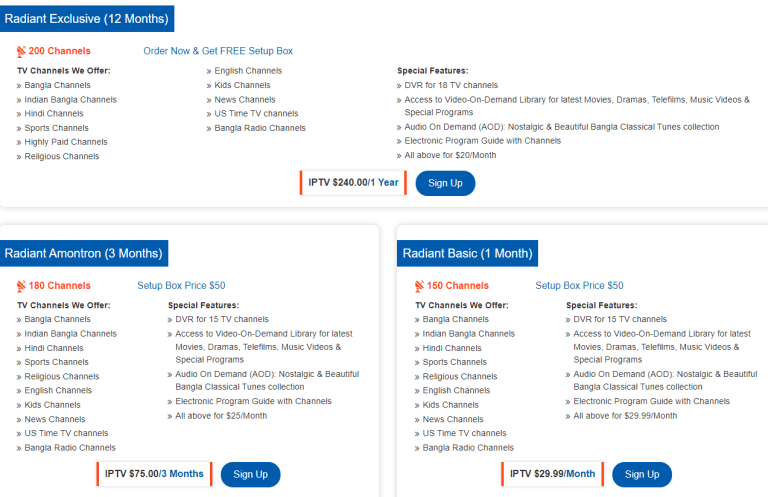Select the Radiant Amontron (3 Months) header
Image resolution: width=768 pixels, height=497 pixels.
point(83,253)
